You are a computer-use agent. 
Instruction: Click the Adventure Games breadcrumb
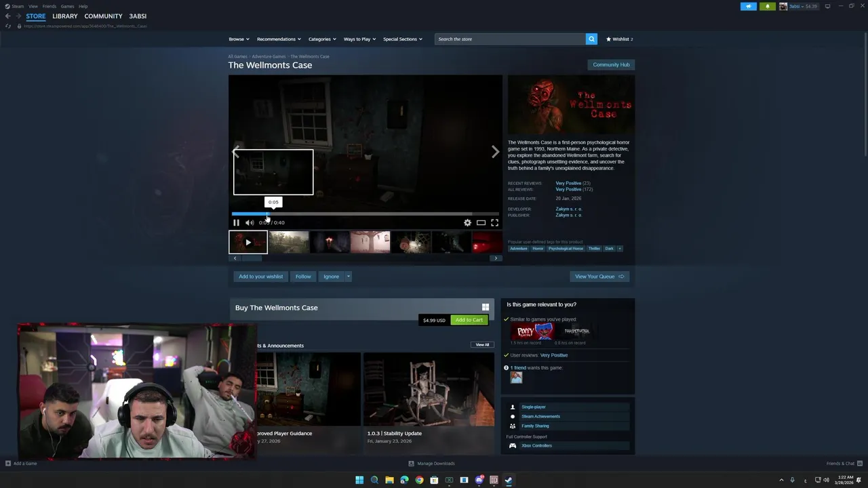pos(269,56)
